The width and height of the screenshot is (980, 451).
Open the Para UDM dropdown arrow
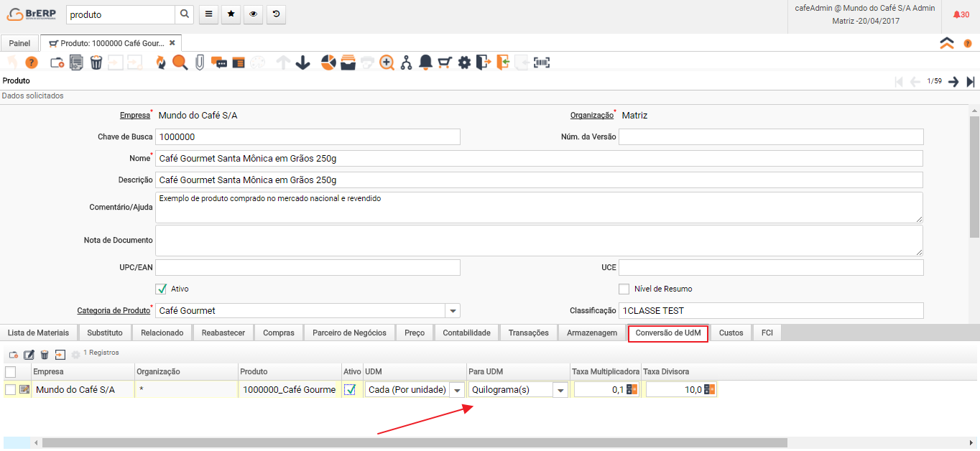560,390
